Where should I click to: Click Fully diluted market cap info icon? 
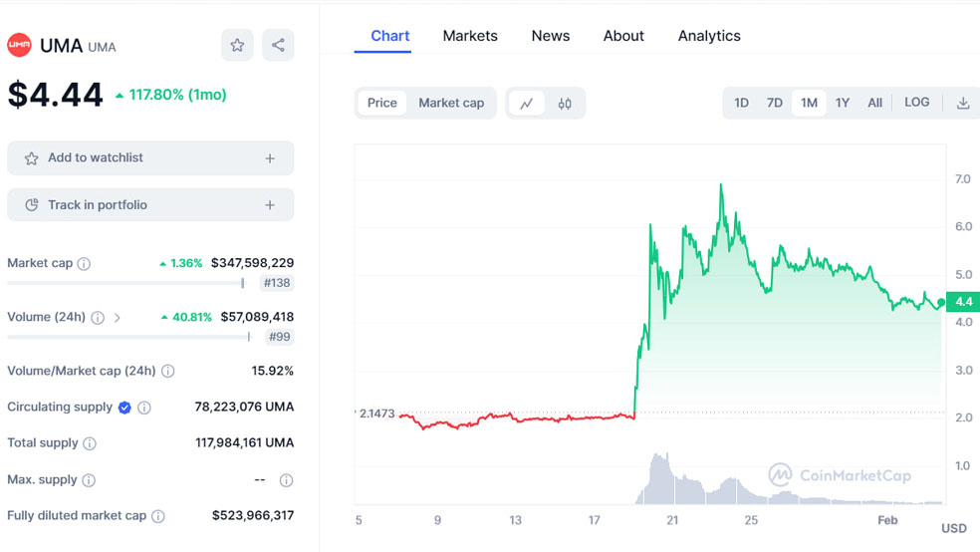pos(158,516)
